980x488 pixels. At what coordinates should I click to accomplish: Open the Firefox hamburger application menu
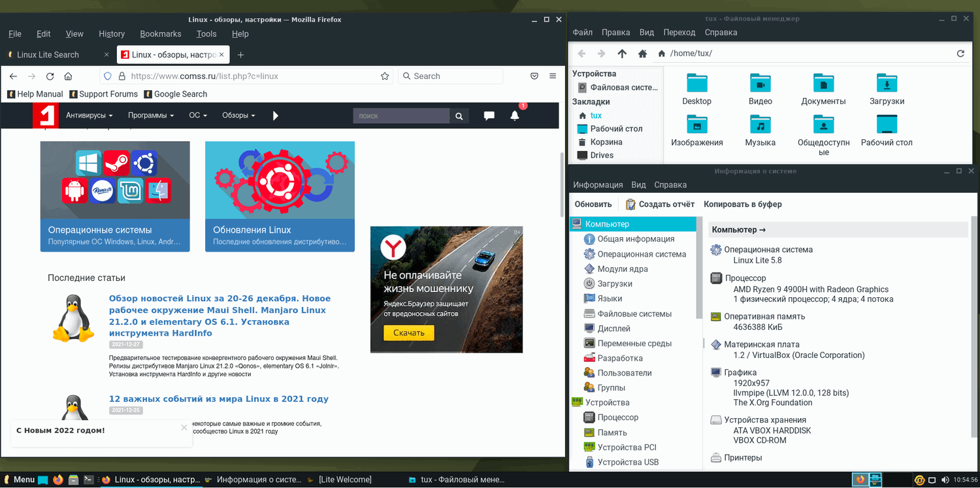[x=553, y=76]
